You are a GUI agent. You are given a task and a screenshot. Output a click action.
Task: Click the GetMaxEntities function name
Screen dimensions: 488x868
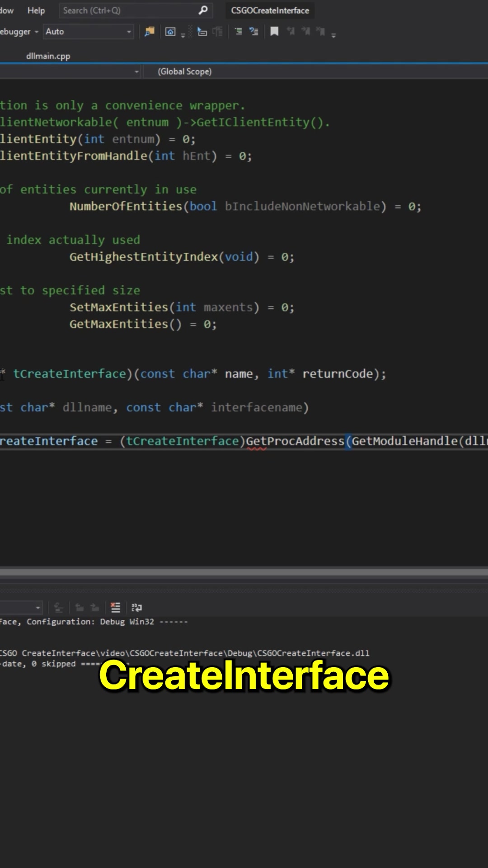[119, 324]
